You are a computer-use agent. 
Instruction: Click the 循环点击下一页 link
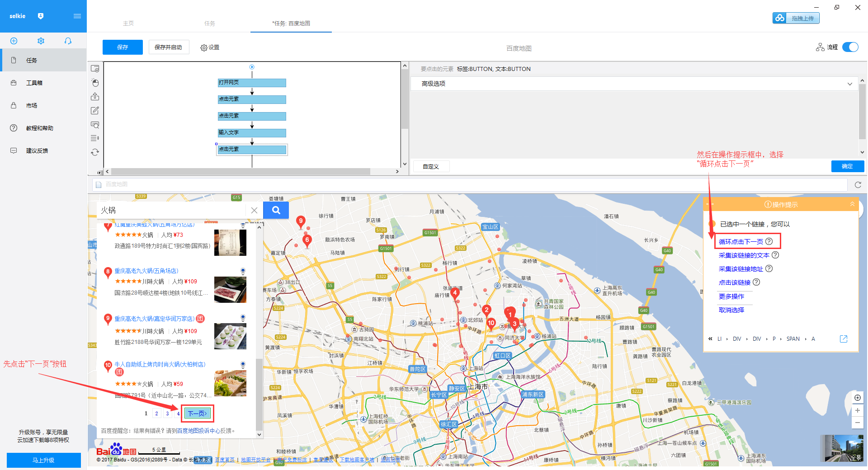click(x=741, y=242)
